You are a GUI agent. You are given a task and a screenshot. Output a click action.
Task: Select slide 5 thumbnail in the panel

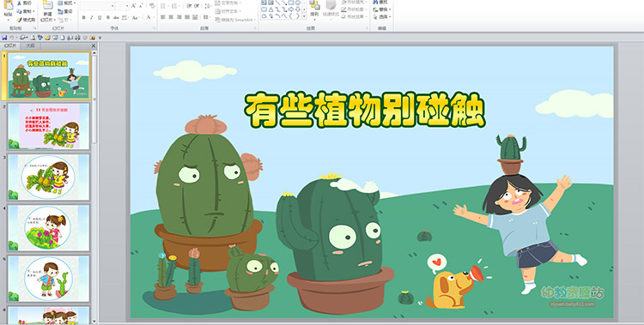click(x=49, y=279)
